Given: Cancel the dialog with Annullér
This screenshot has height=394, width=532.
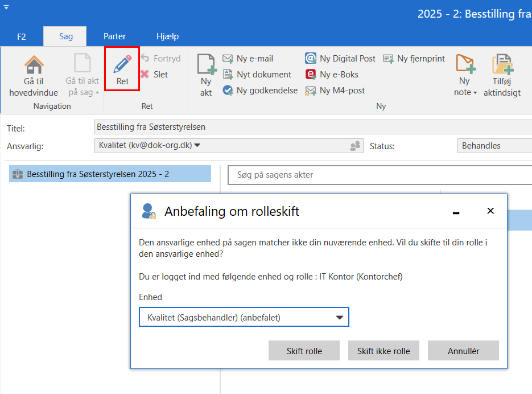Looking at the screenshot, I should 463,350.
